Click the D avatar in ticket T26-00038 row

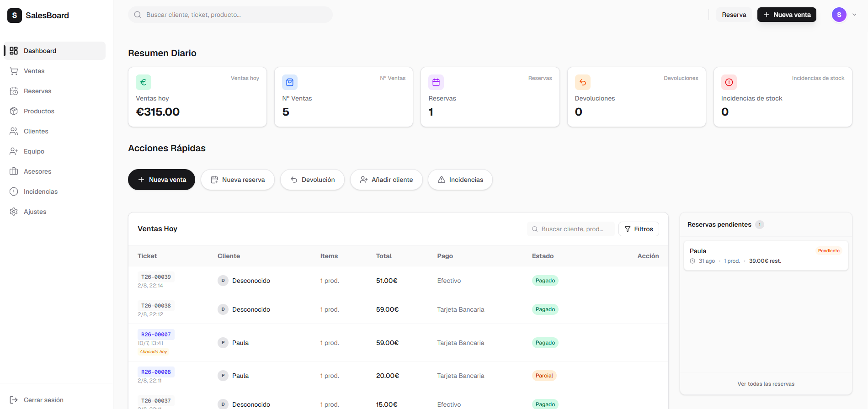click(x=223, y=309)
